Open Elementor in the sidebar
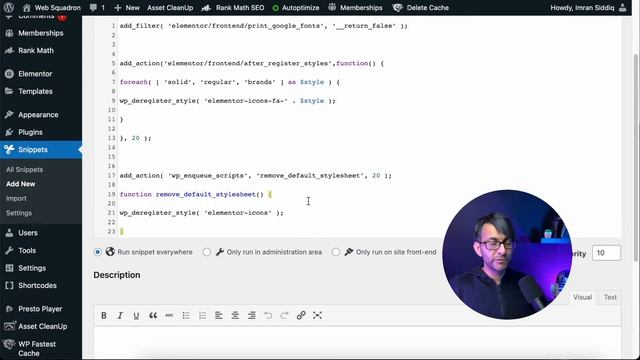The height and width of the screenshot is (360, 640). (41, 74)
